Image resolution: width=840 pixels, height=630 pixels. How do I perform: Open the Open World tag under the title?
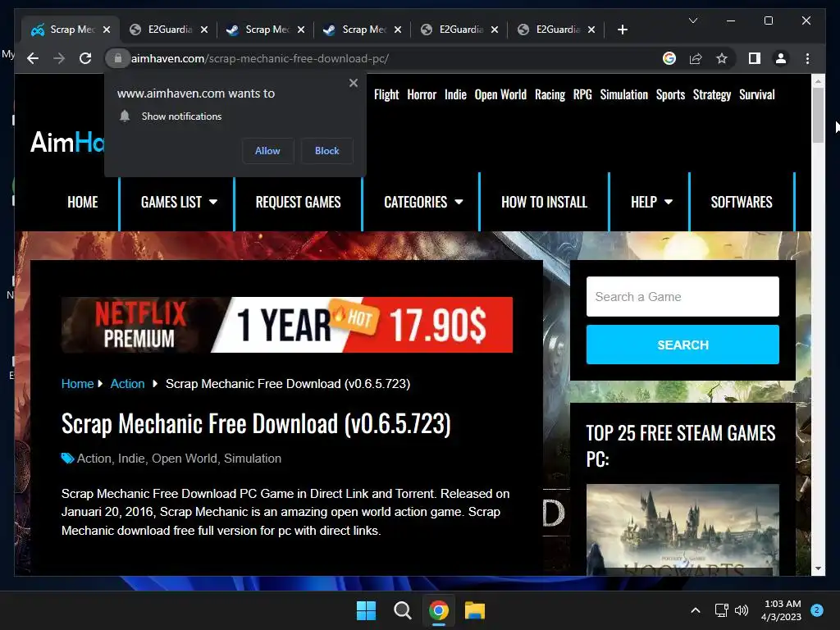click(x=185, y=459)
